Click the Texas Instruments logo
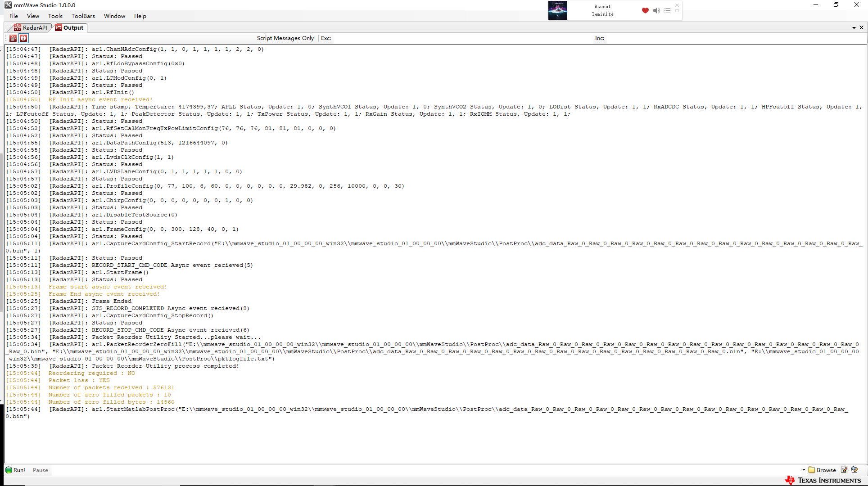Viewport: 868px width, 486px height. [x=823, y=480]
